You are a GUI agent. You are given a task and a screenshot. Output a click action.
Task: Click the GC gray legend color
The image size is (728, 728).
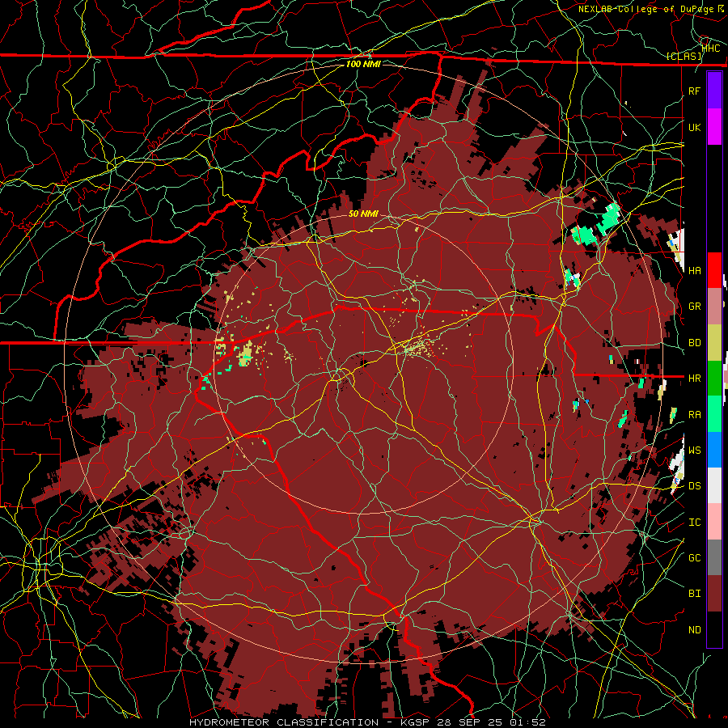coord(714,557)
